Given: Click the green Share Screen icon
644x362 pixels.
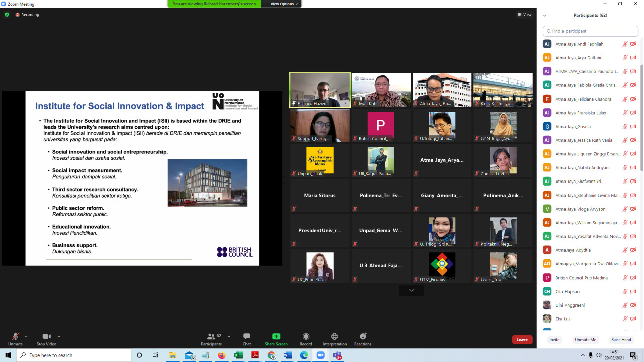Looking at the screenshot, I should 276,336.
